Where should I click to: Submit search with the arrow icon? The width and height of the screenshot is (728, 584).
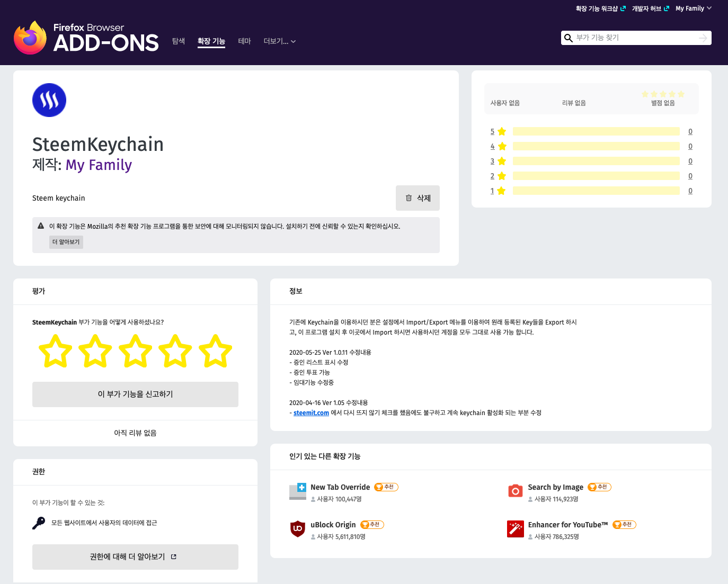pyautogui.click(x=703, y=38)
